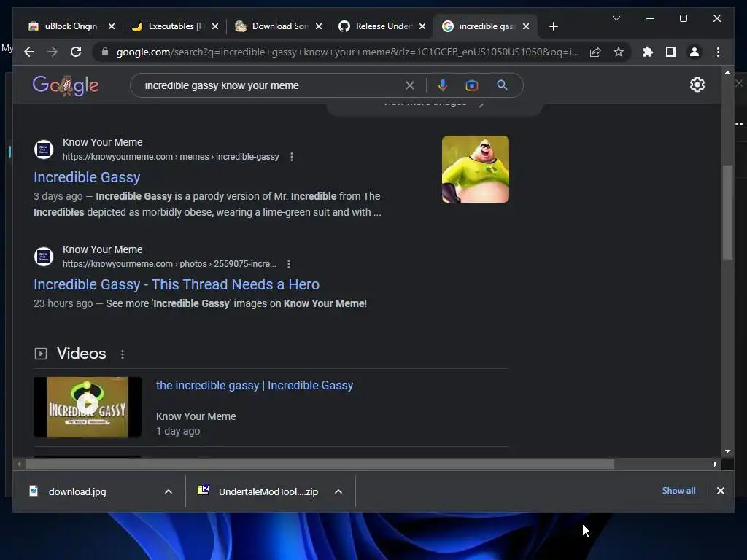Click the '1 day ago' video date
The width and height of the screenshot is (747, 560).
[178, 431]
